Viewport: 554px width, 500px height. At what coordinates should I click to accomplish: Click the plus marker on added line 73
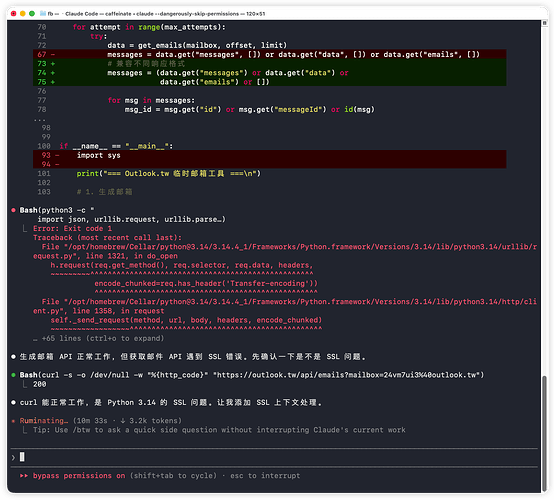pos(53,64)
